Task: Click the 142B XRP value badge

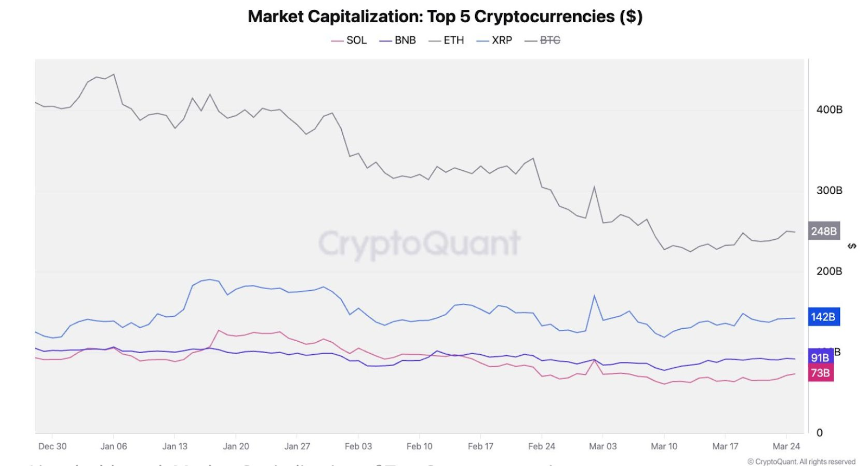Action: click(x=824, y=317)
